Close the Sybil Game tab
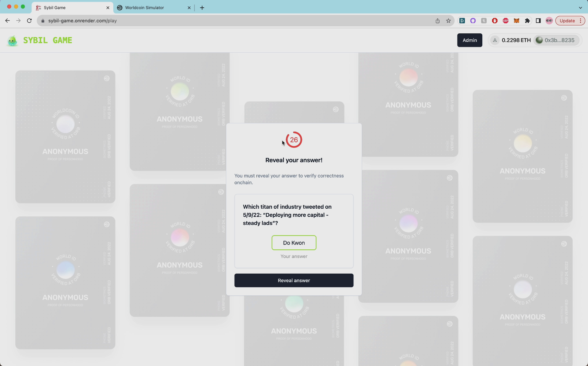Screen dimensions: 588x366 (108, 8)
